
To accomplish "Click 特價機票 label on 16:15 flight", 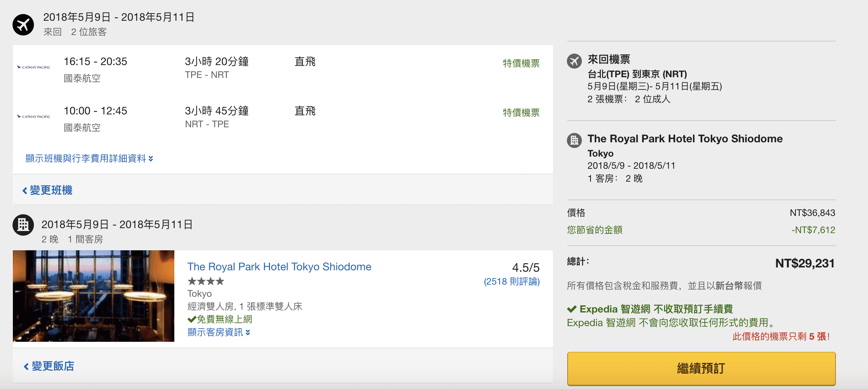I will click(x=521, y=63).
